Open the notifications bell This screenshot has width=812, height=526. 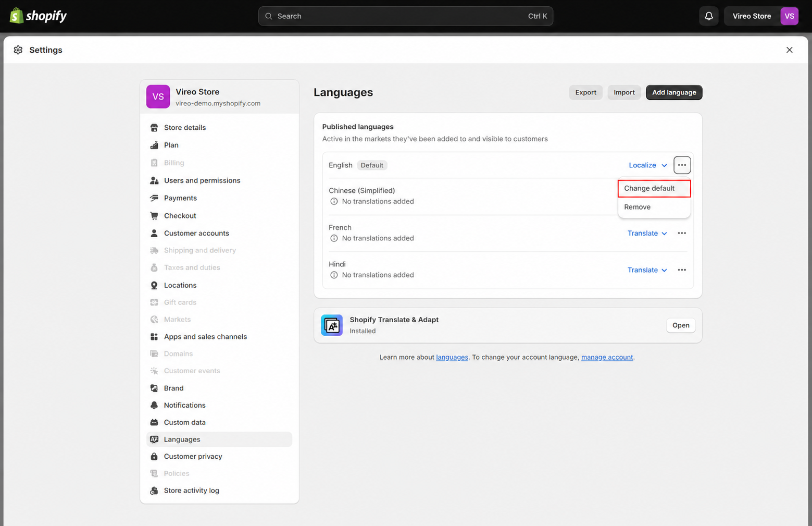(x=709, y=16)
